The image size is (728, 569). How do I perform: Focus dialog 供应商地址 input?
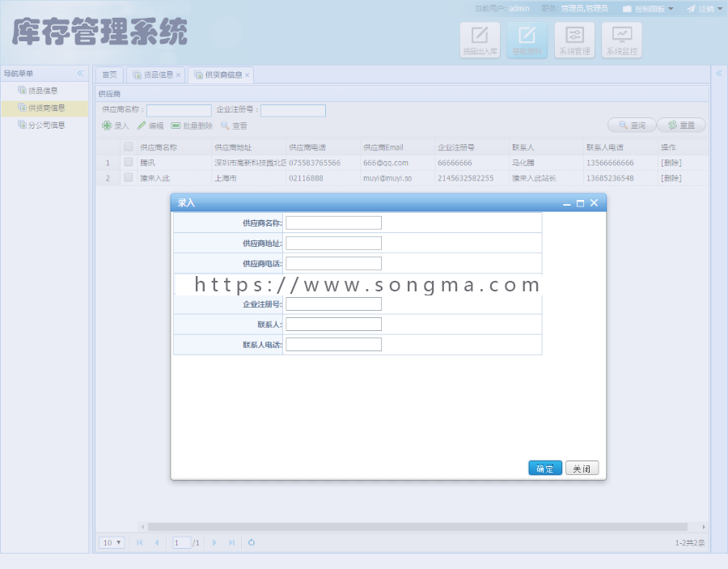pos(333,244)
